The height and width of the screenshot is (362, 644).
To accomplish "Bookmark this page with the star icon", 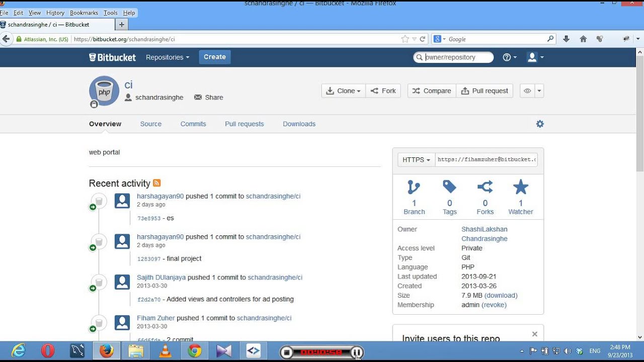I will tap(405, 39).
